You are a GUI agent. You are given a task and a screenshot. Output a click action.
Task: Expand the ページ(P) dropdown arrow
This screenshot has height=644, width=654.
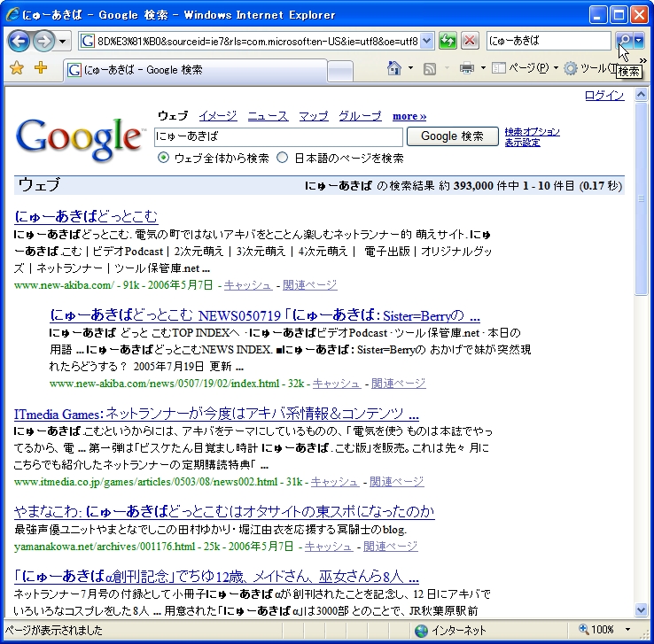point(556,68)
